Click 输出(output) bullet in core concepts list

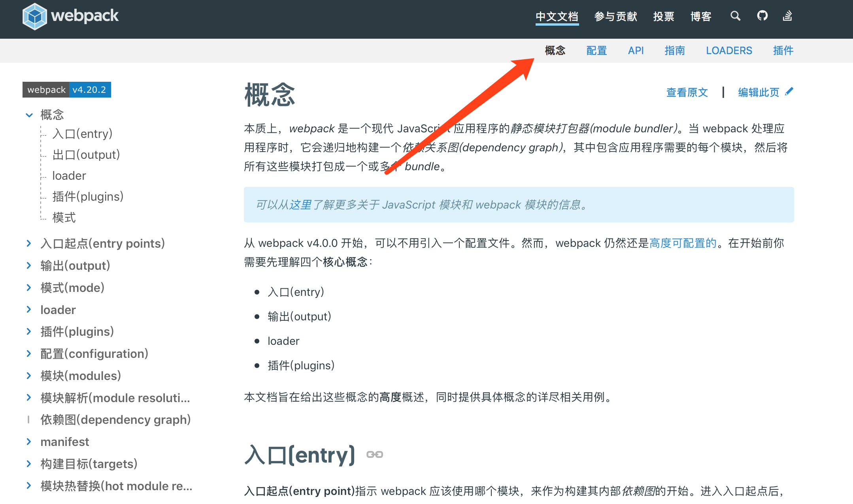299,316
